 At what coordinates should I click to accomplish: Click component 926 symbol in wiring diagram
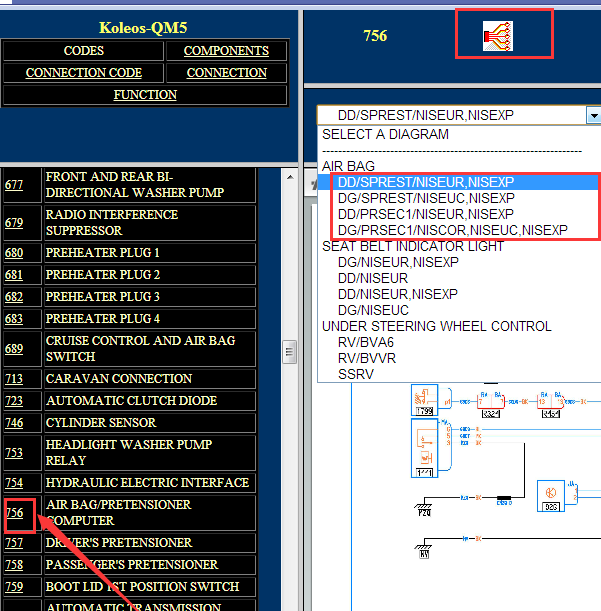tap(551, 496)
